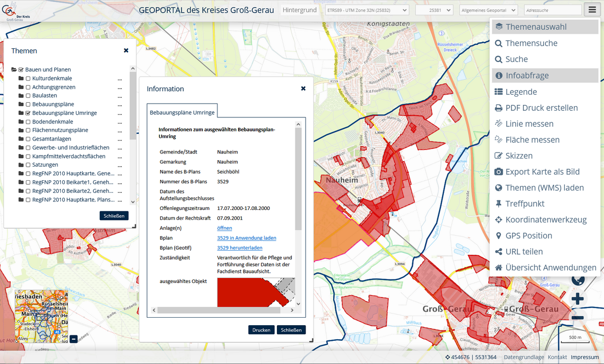Close the Themen panel
The height and width of the screenshot is (364, 604).
126,51
